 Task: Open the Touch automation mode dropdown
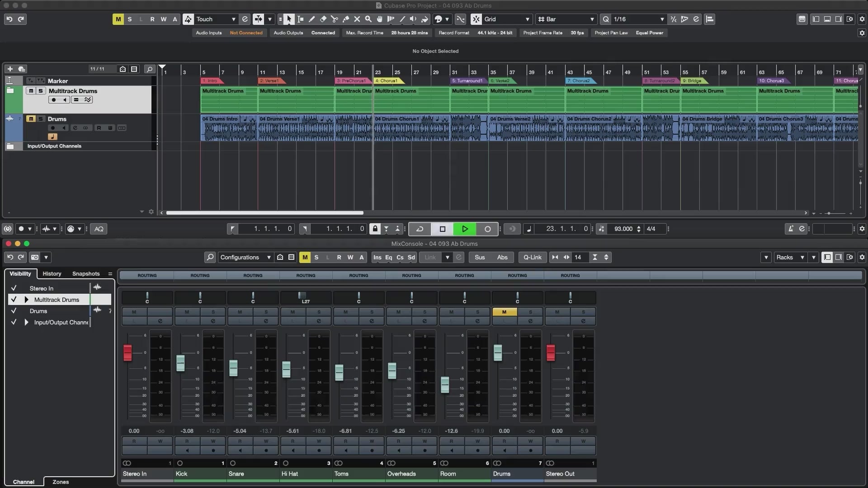215,19
